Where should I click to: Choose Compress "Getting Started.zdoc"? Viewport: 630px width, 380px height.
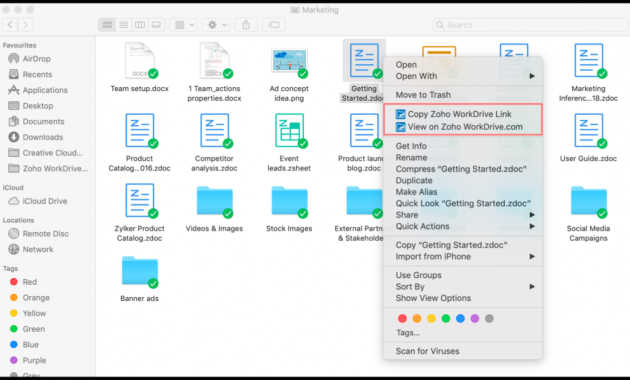pos(463,169)
